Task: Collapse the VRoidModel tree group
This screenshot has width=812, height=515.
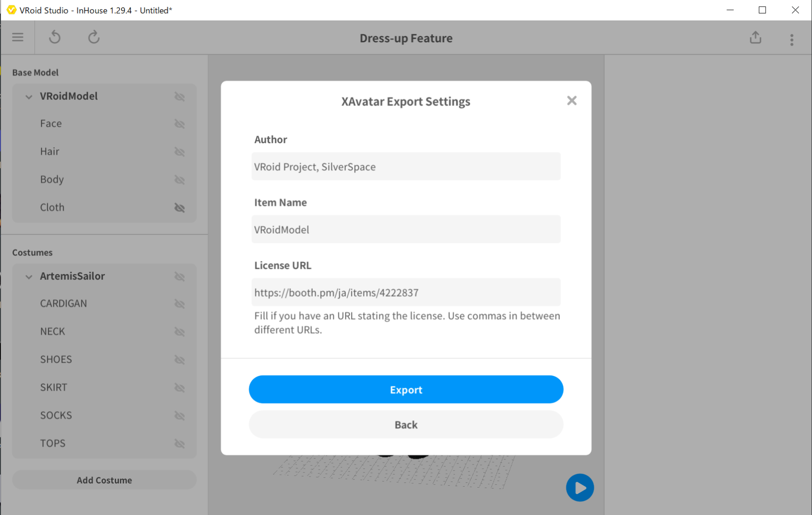Action: tap(29, 97)
